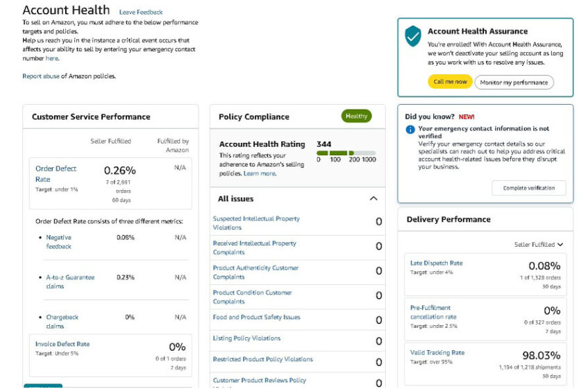This screenshot has width=588, height=389.
Task: Click the Report abuse link
Action: [40, 76]
